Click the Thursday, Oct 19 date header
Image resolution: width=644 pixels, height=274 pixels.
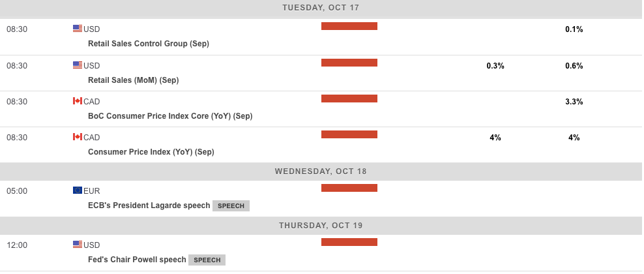(321, 226)
